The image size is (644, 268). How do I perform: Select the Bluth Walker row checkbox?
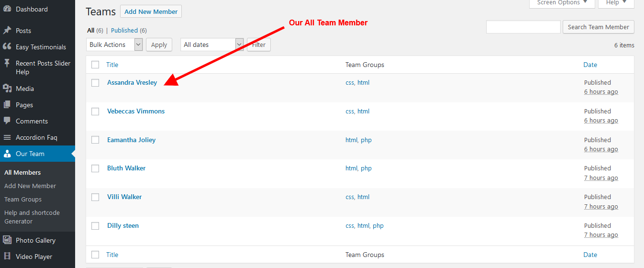[x=95, y=168]
